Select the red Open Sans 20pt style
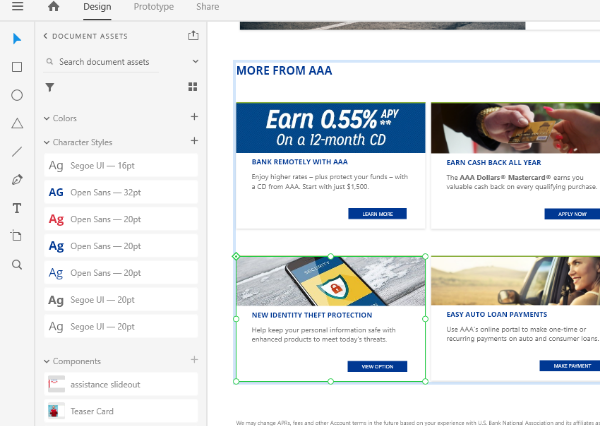Viewport: 600px width, 426px height. (x=121, y=219)
